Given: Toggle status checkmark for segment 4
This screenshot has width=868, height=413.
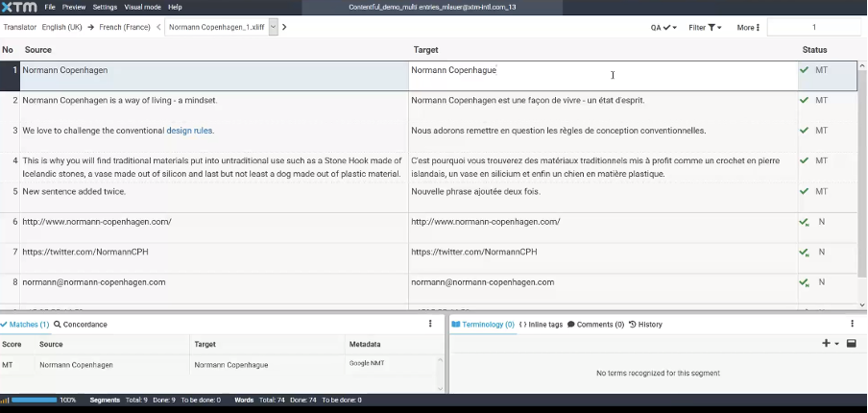Looking at the screenshot, I should pos(804,160).
